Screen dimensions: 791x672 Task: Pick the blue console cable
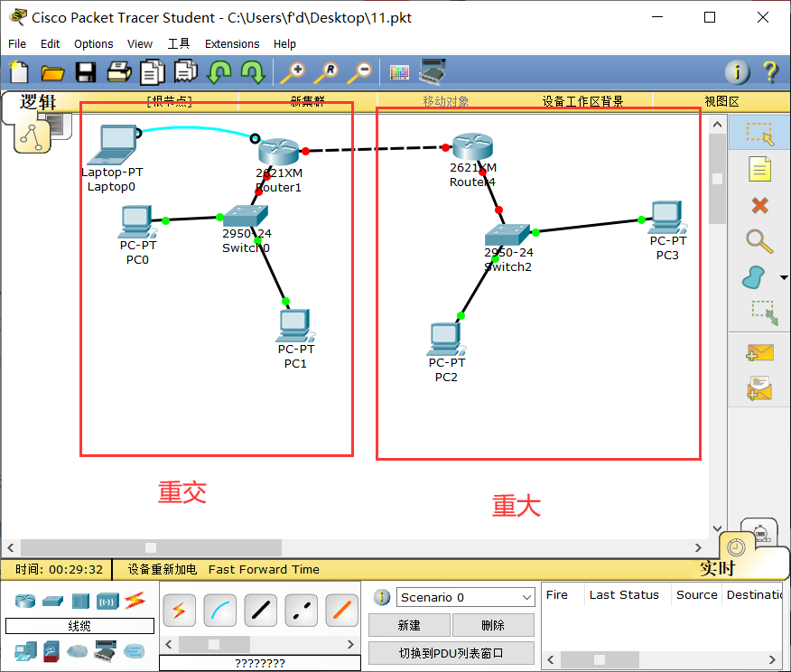220,610
